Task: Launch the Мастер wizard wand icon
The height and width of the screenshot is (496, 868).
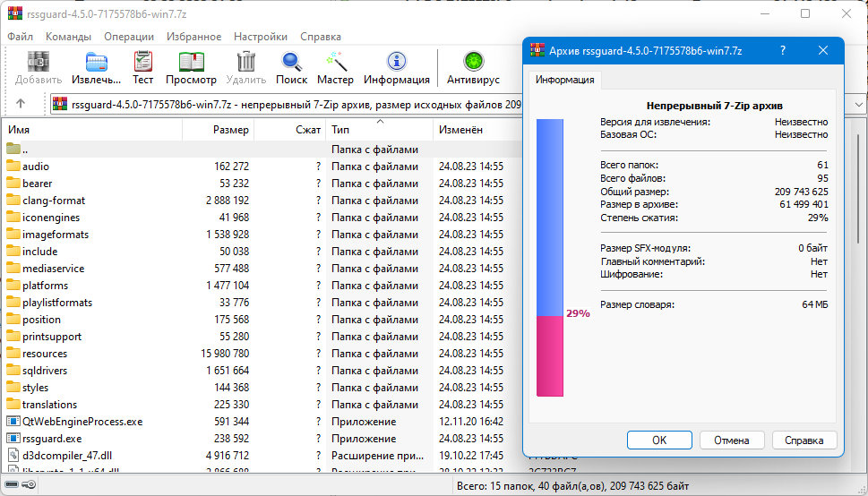Action: click(335, 62)
